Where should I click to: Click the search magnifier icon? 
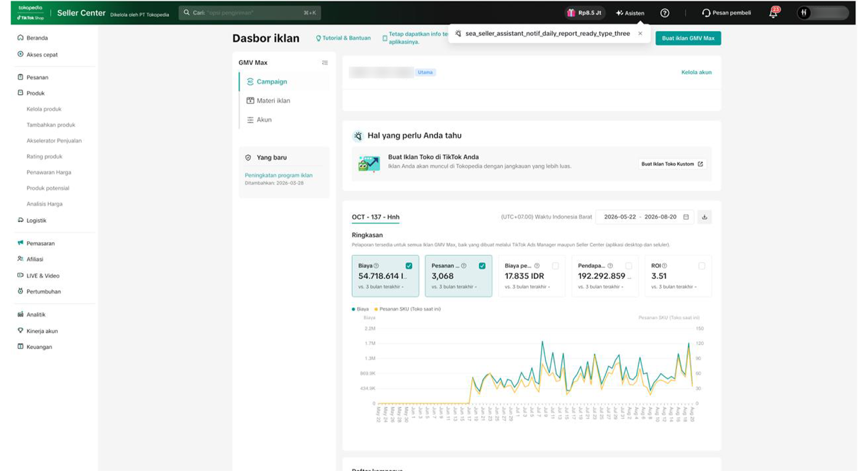[x=187, y=12]
